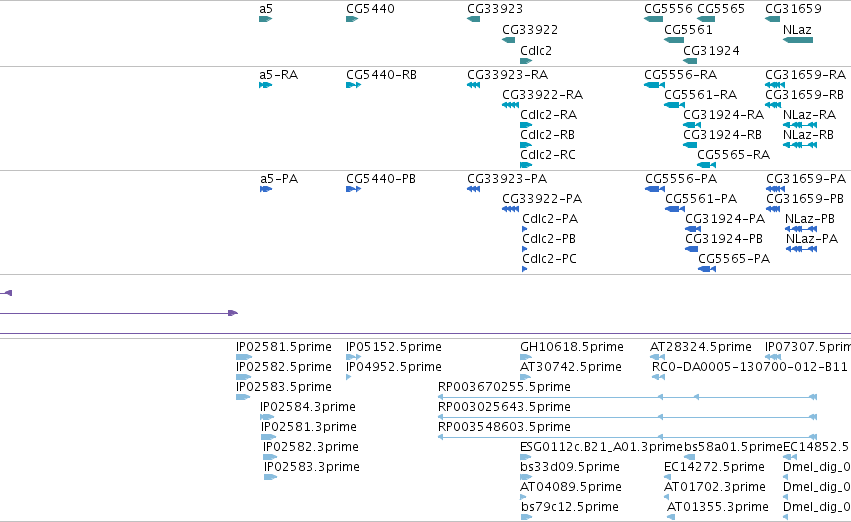Screen dimensions: 851x522
Task: Select the CG5561 gene glyph
Action: 674,40
